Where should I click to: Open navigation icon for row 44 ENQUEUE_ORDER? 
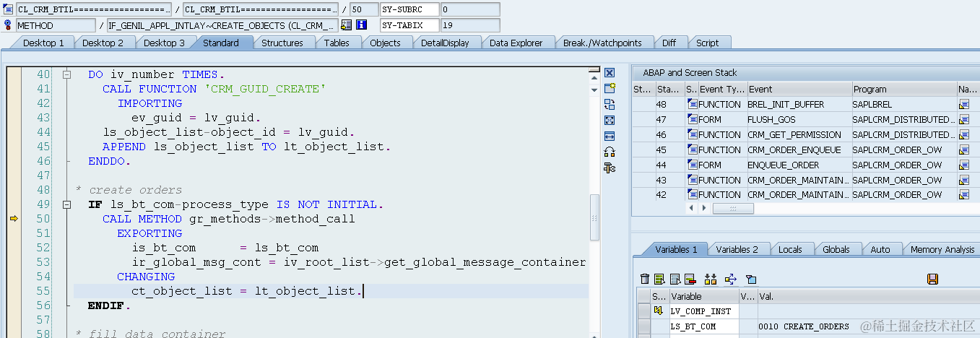coord(964,165)
